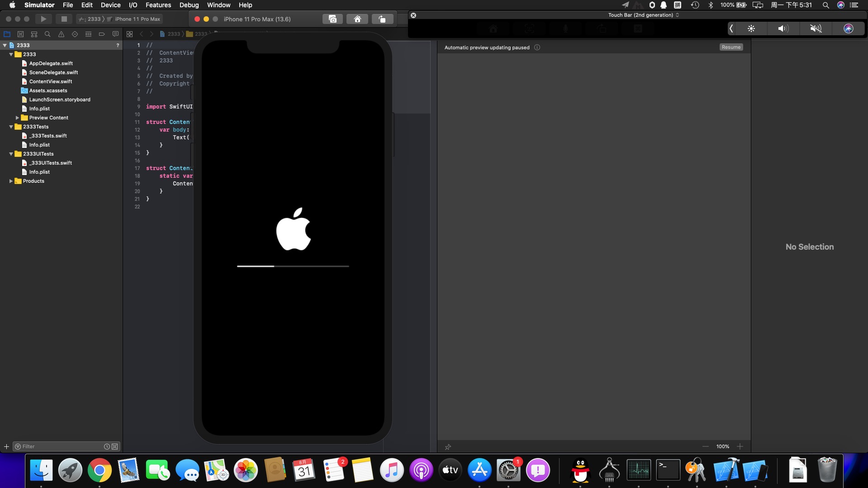Open the Source Control navigator
The width and height of the screenshot is (868, 488).
pos(20,34)
